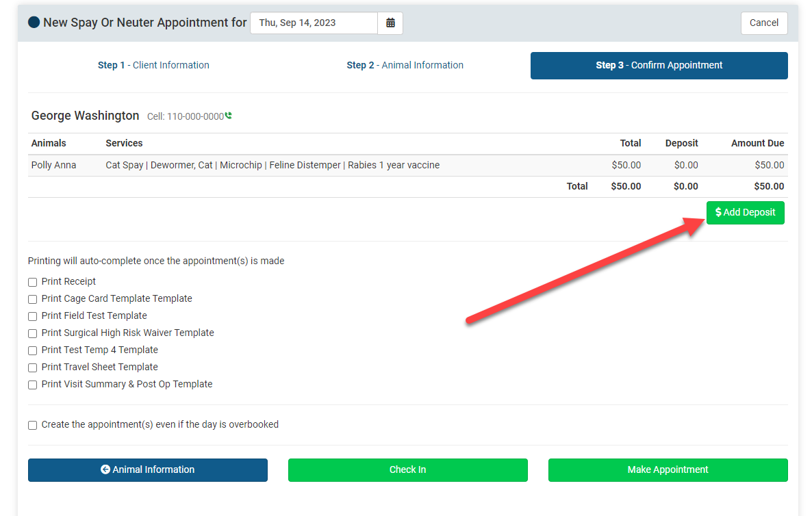Check Print Cage Card Template Template
The image size is (812, 516).
click(32, 299)
